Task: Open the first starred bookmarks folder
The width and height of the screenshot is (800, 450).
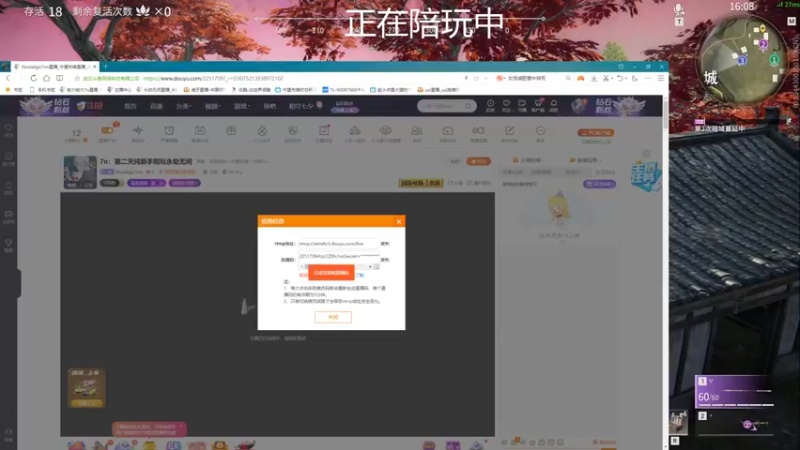Action: point(14,90)
